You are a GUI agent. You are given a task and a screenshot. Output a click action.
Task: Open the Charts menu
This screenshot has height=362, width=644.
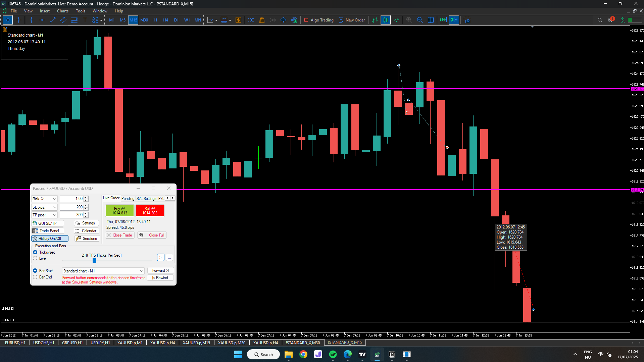[x=63, y=11]
